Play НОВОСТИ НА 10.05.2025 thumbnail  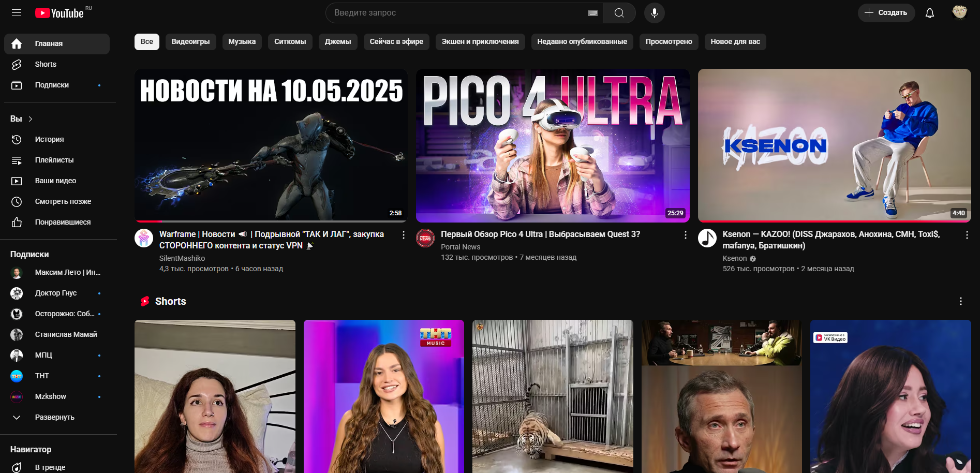[271, 145]
